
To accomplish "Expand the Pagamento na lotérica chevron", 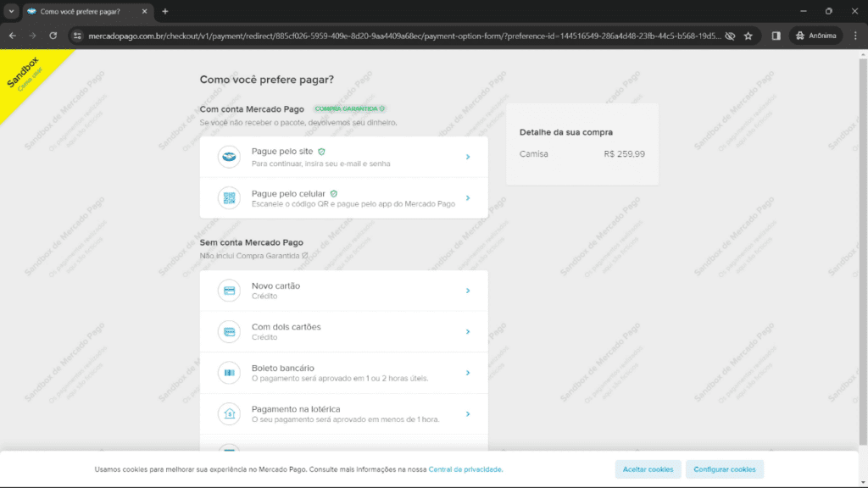I will point(468,413).
